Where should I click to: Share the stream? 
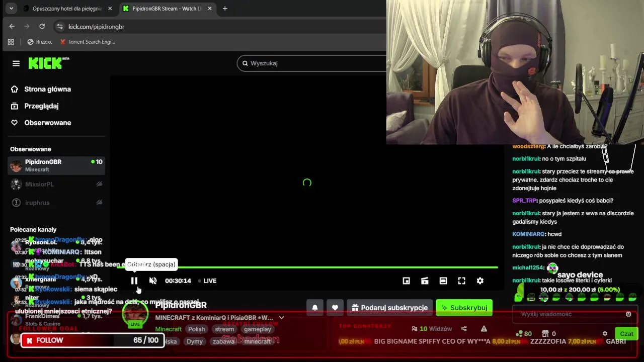[x=464, y=329]
